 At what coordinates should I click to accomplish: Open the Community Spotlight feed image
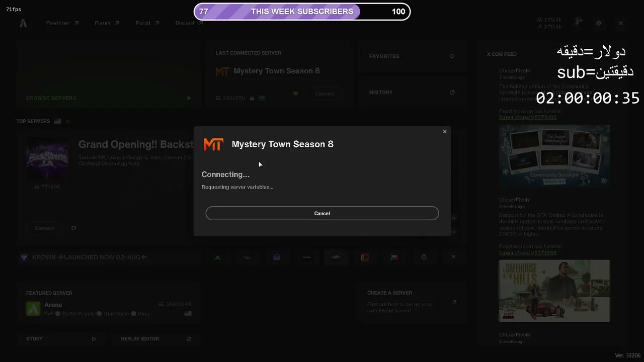click(554, 156)
